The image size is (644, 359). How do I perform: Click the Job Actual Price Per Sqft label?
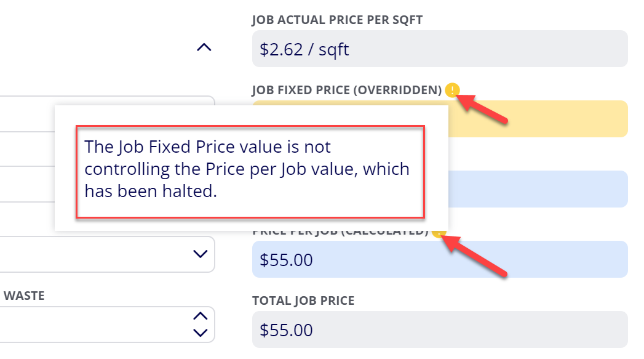pyautogui.click(x=337, y=20)
